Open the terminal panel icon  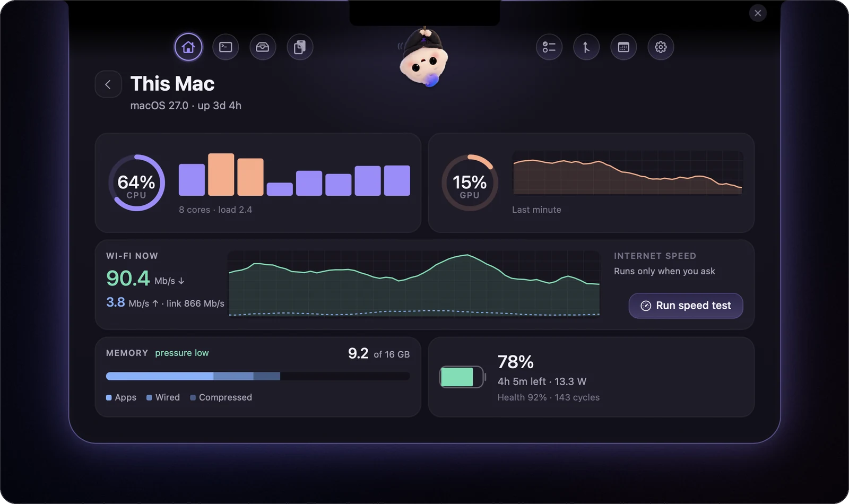pyautogui.click(x=226, y=47)
